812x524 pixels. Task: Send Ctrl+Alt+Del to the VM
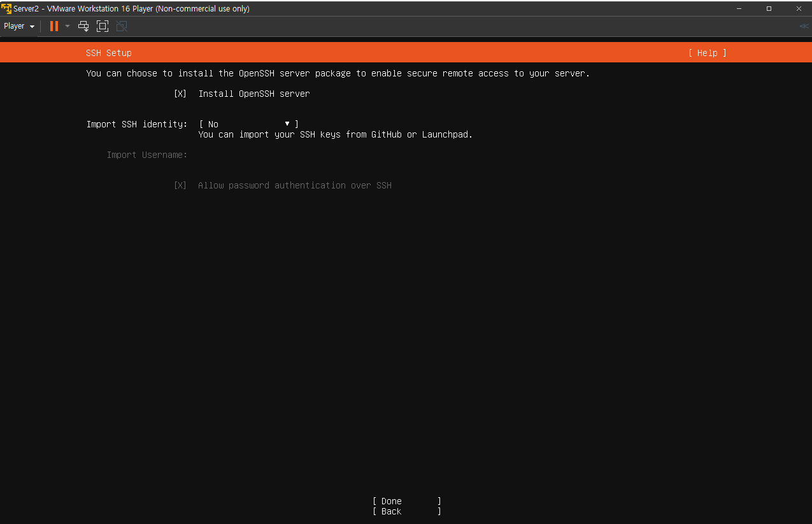pos(83,26)
